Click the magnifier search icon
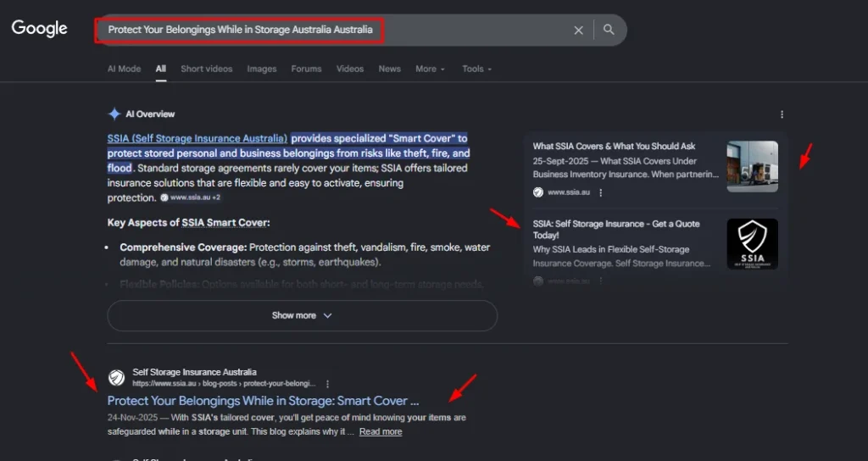The image size is (868, 461). [x=609, y=30]
